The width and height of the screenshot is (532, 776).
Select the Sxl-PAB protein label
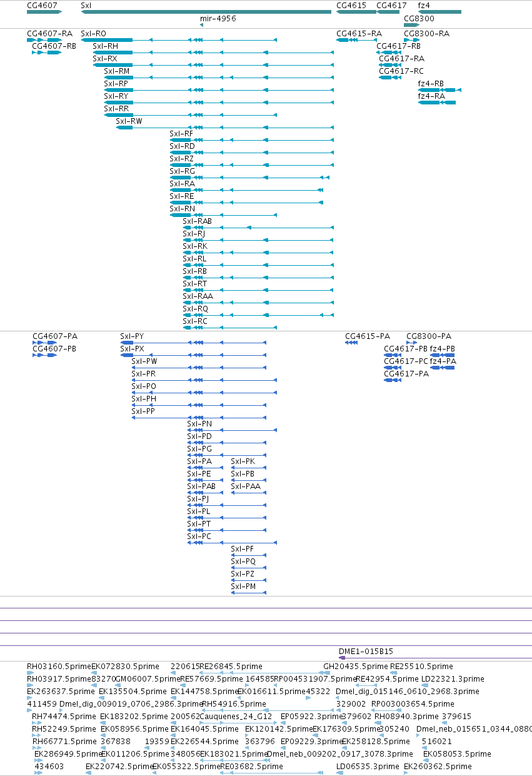click(201, 486)
